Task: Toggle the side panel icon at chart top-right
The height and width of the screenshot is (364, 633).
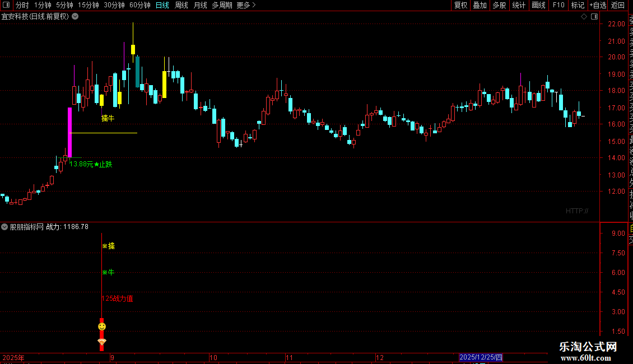Action: click(x=594, y=17)
